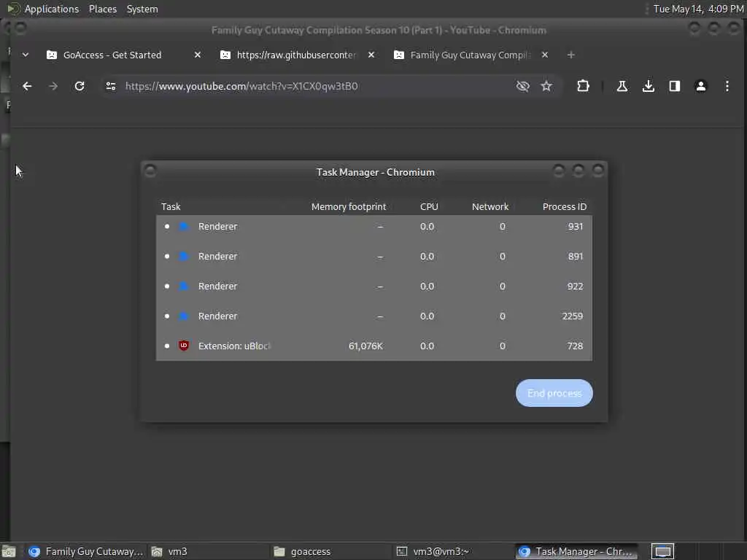
Task: Sort by Memory footprint column header
Action: tap(349, 206)
